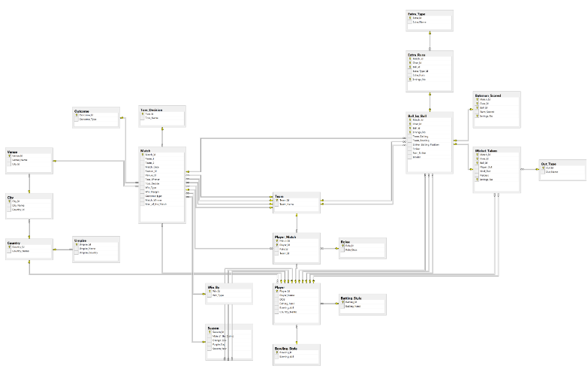Viewport: 588px width, 372px height.
Task: Click the Role_Desc column row
Action: click(362, 250)
